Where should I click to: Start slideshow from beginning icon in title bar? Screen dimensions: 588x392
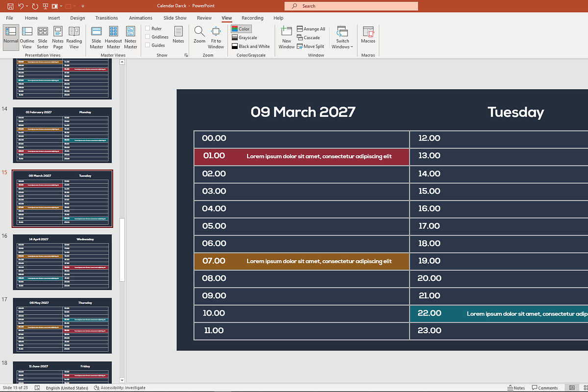[x=46, y=6]
